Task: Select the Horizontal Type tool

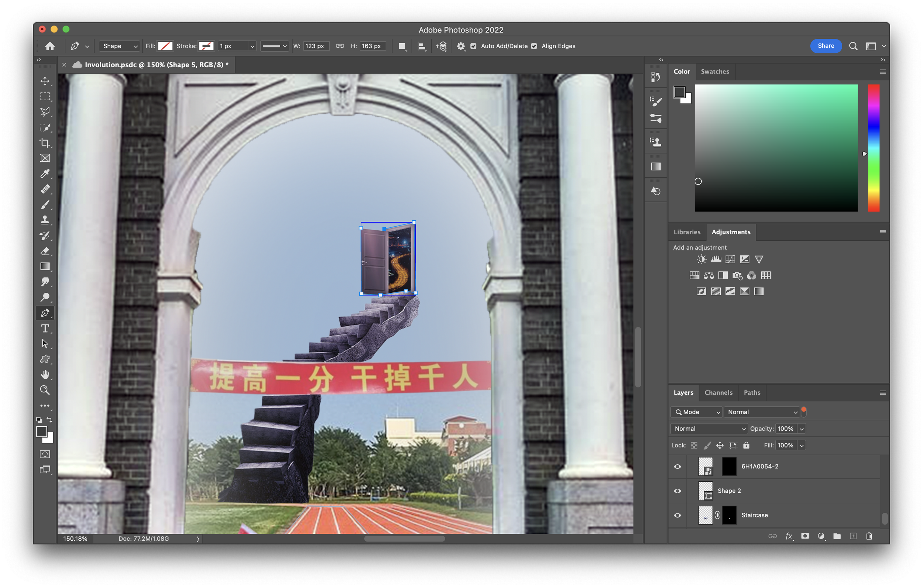Action: tap(45, 329)
